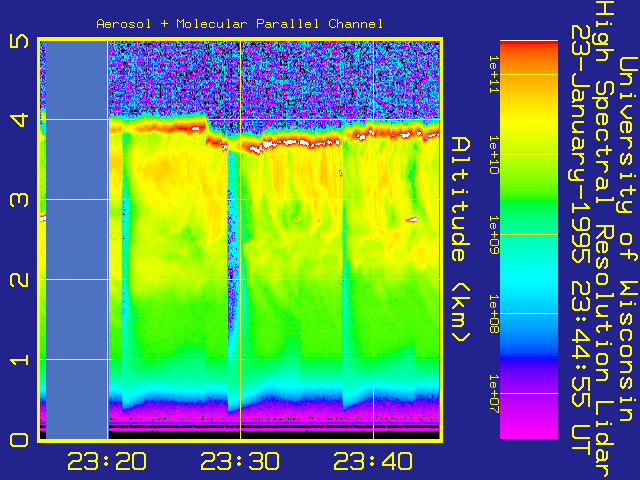Click the altitude axis label '4'

tap(19, 120)
